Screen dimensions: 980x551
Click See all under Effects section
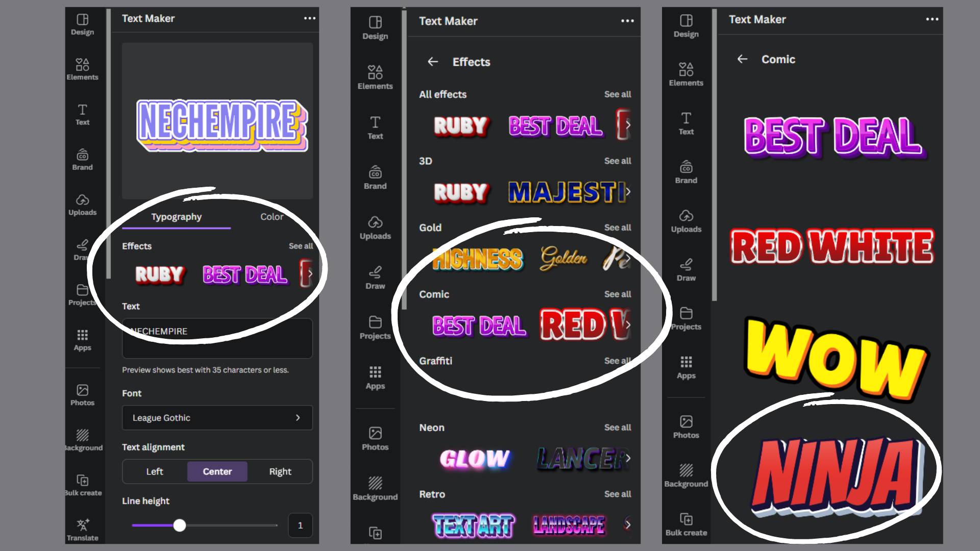point(300,245)
